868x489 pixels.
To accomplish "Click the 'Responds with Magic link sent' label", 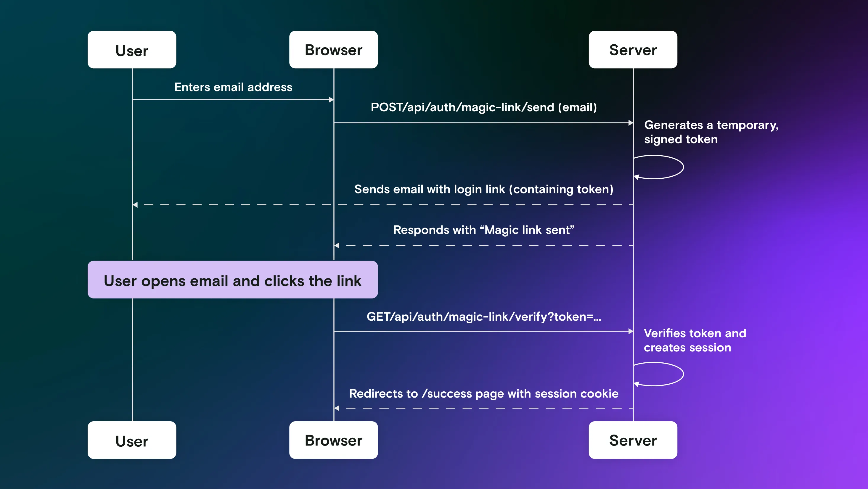I will [x=483, y=230].
